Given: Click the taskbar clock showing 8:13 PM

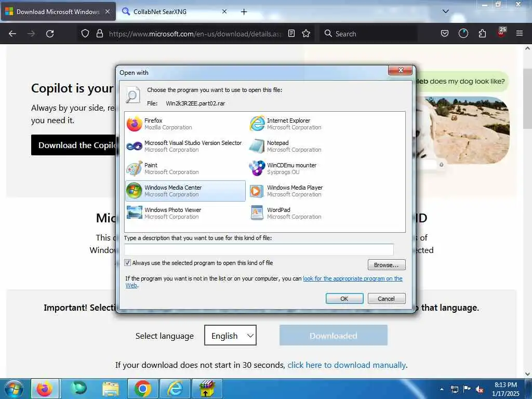Looking at the screenshot, I should (x=506, y=389).
